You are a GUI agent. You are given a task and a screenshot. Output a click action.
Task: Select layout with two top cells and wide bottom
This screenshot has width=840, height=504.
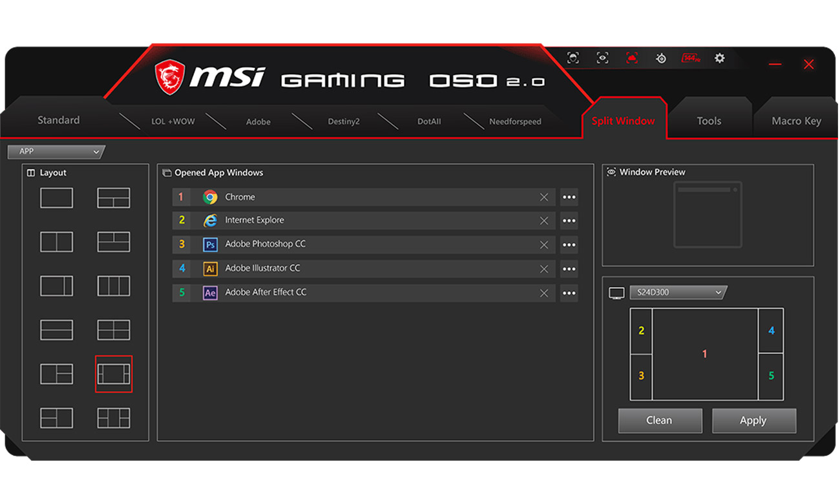(x=114, y=242)
